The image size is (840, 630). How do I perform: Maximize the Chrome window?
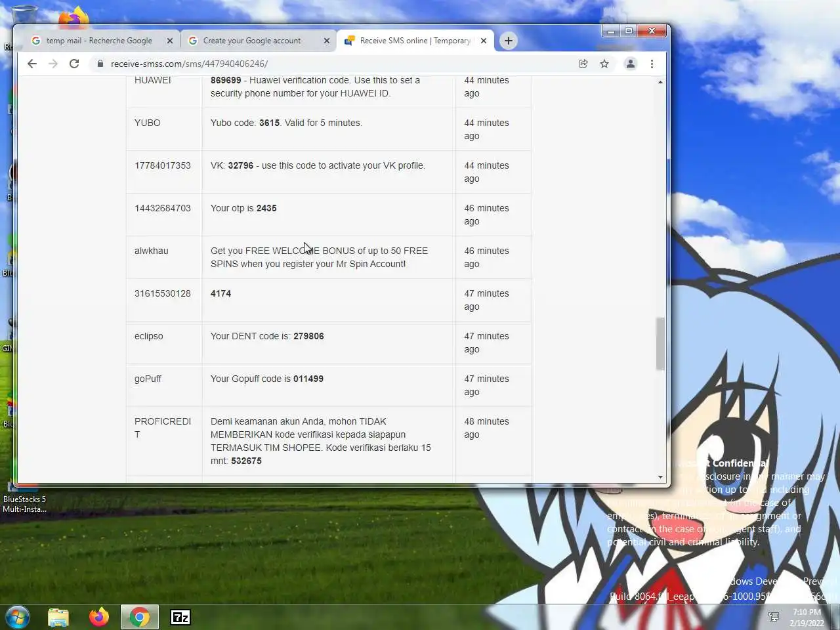click(x=629, y=31)
